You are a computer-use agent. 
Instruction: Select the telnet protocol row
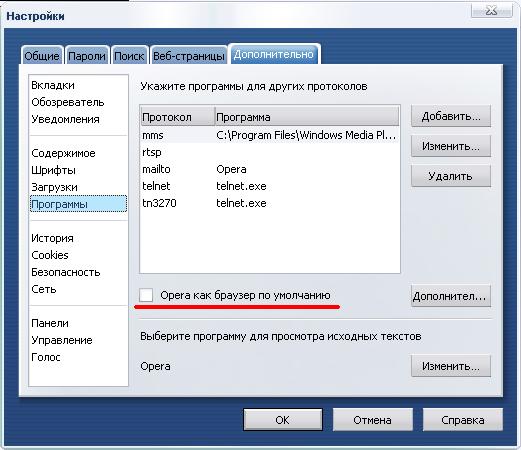[270, 186]
